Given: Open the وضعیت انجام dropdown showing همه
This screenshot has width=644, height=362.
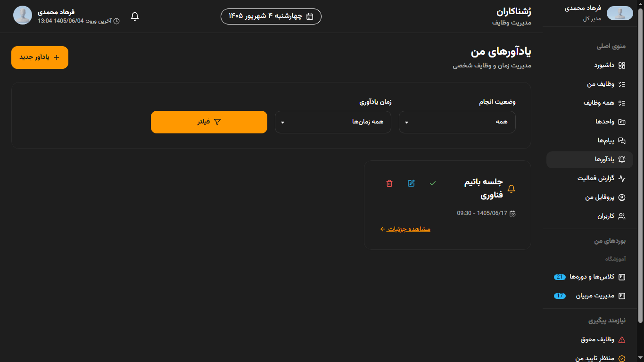Looking at the screenshot, I should [457, 122].
